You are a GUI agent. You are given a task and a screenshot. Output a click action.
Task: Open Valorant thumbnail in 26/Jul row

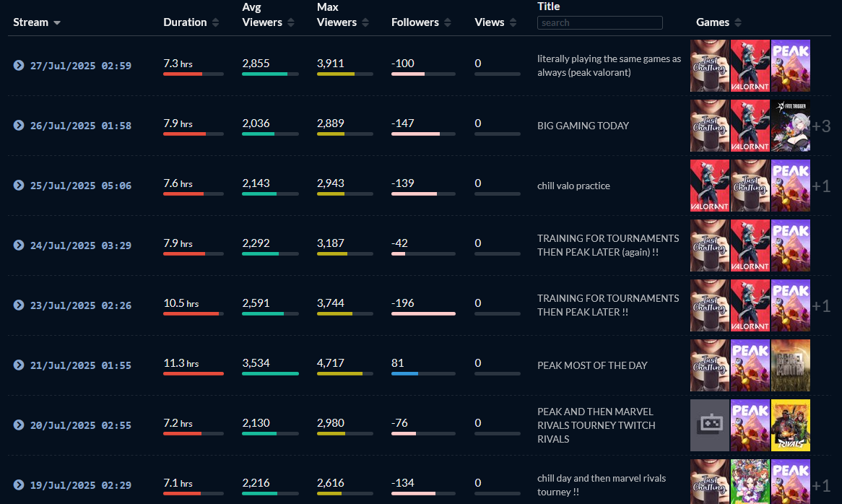[x=750, y=125]
